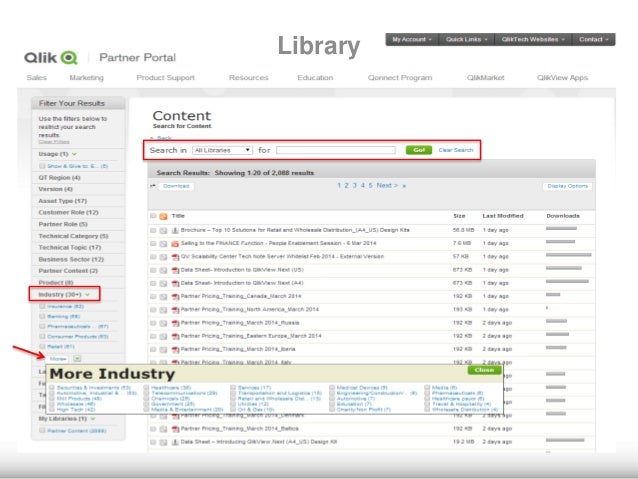Screen dimensions: 638x479
Task: Click the arrow icon left of Download
Action: (x=153, y=186)
